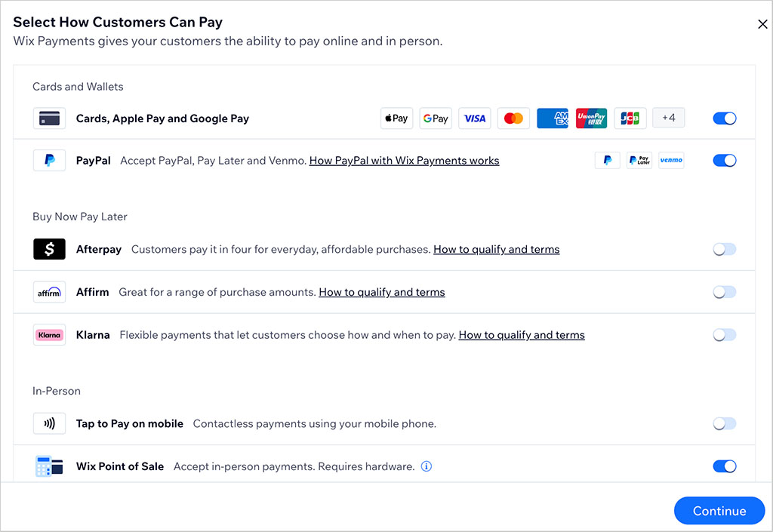Click the Wix Payments subtitle sentence
The width and height of the screenshot is (773, 532).
[x=228, y=41]
